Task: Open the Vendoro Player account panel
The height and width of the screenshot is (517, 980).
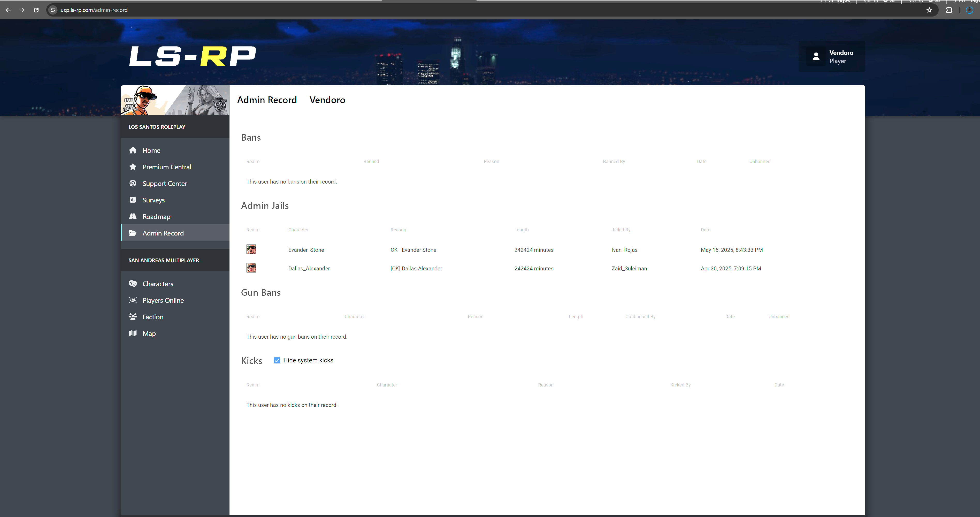Action: point(832,56)
